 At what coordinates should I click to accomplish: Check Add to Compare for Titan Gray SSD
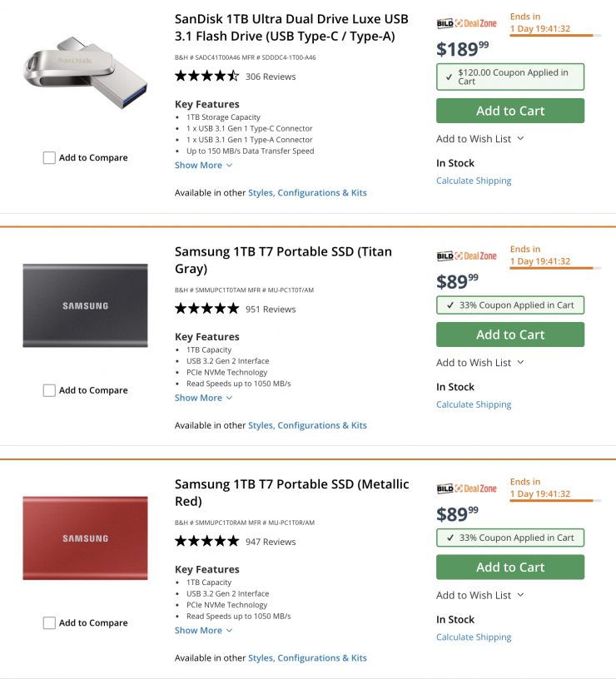tap(49, 390)
